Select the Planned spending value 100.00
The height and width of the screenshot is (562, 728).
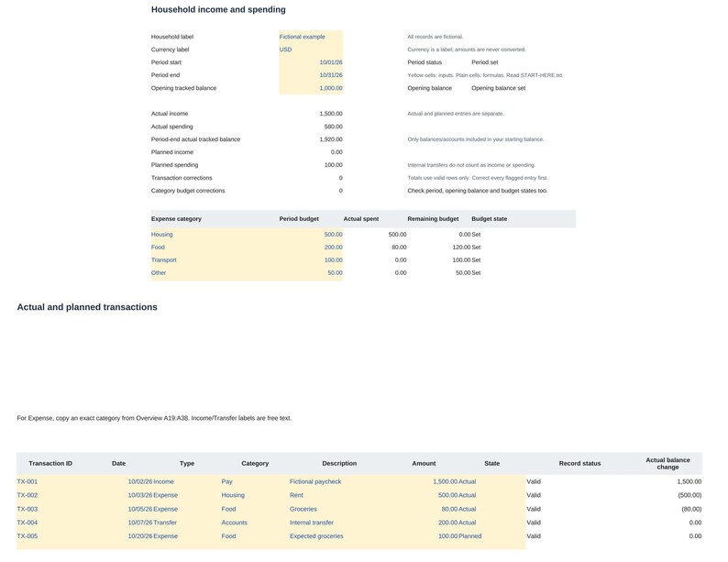pos(334,165)
